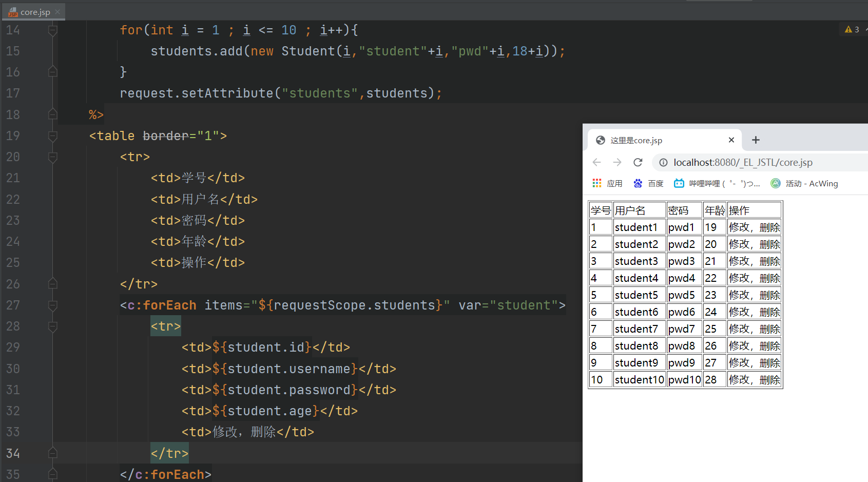
Task: Select the core.jsp editor tab
Action: (x=33, y=12)
